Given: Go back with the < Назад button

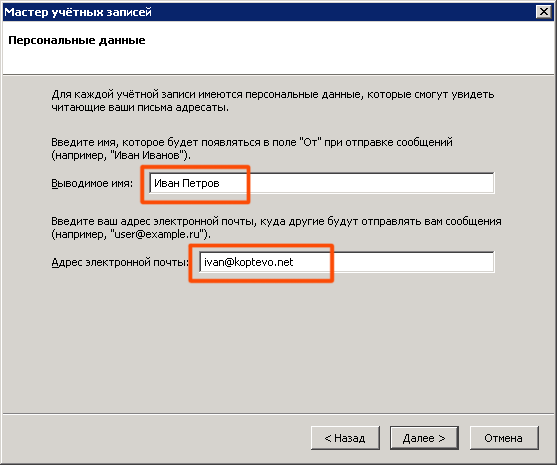Looking at the screenshot, I should pyautogui.click(x=345, y=438).
